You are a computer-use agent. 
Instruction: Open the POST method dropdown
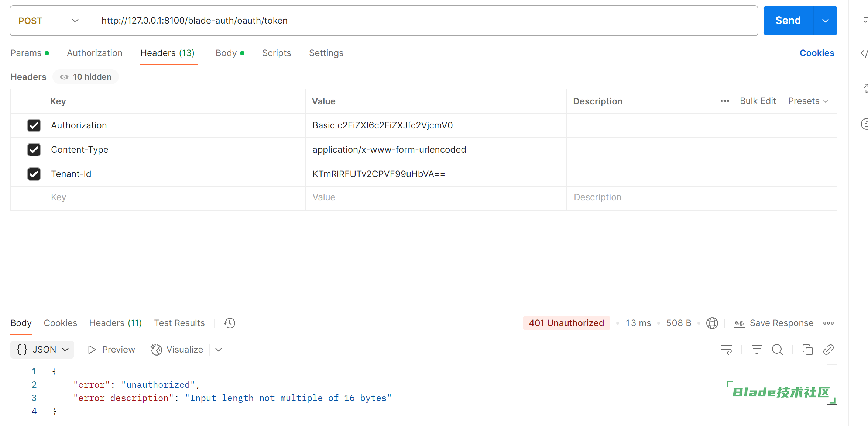tap(49, 21)
